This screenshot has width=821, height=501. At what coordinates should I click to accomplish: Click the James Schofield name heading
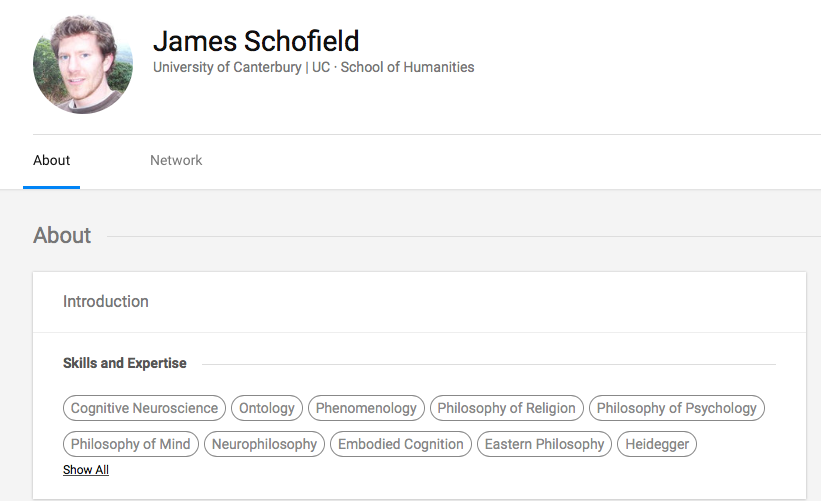(256, 41)
